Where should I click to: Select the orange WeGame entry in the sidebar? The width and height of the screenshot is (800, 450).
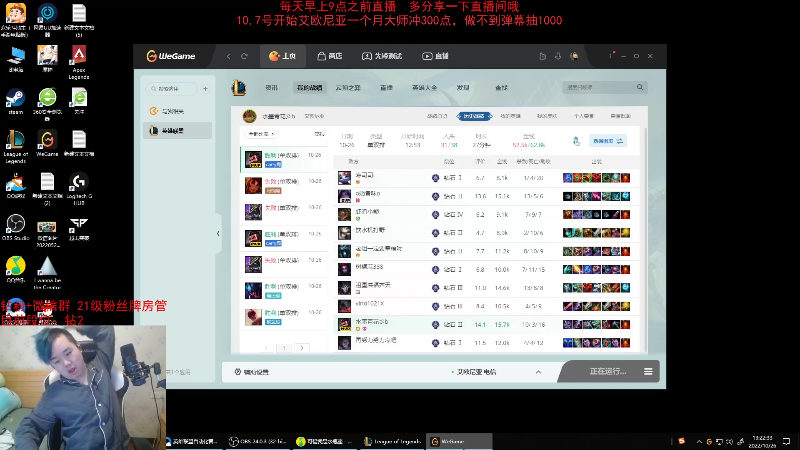coord(178,111)
